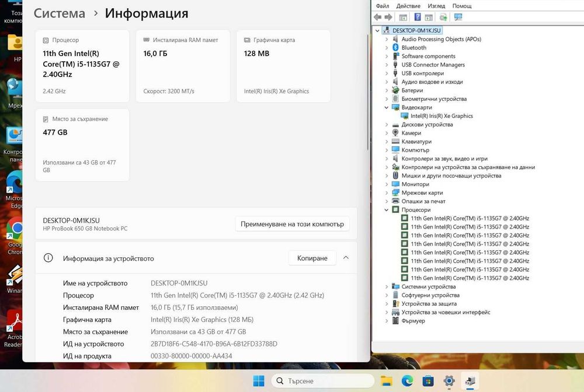Select Софтуерни устройства tree item
The image size is (584, 392).
[x=430, y=295]
